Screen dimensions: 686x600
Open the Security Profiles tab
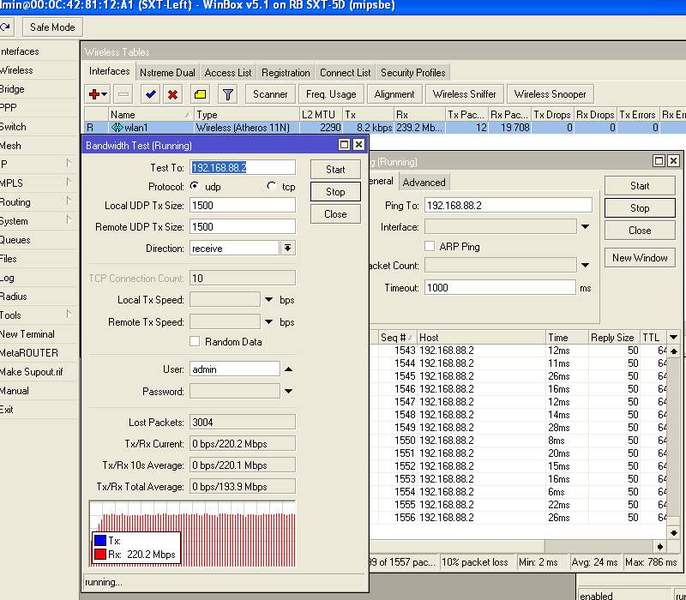pos(413,73)
